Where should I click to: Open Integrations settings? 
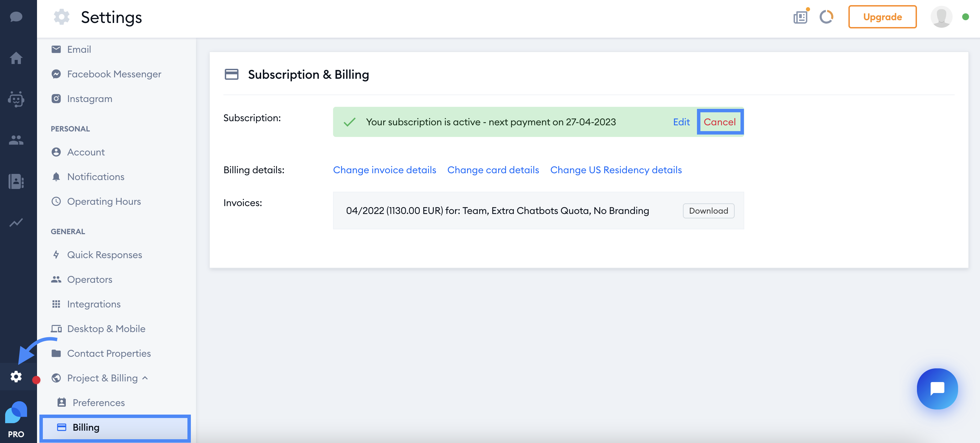click(x=86, y=304)
